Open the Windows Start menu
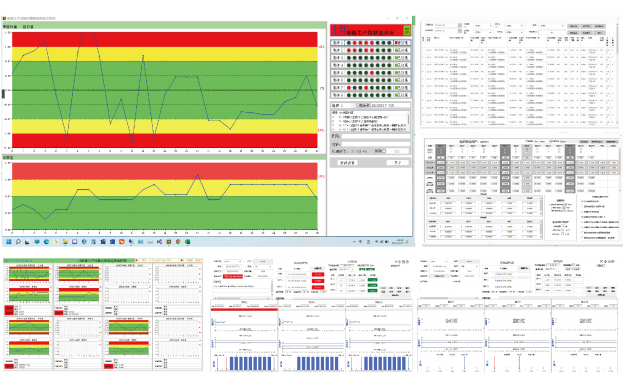The image size is (626, 384). click(x=8, y=242)
